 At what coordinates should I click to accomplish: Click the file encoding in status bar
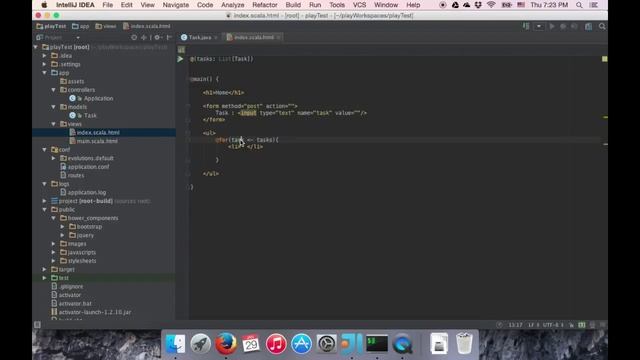pos(552,325)
